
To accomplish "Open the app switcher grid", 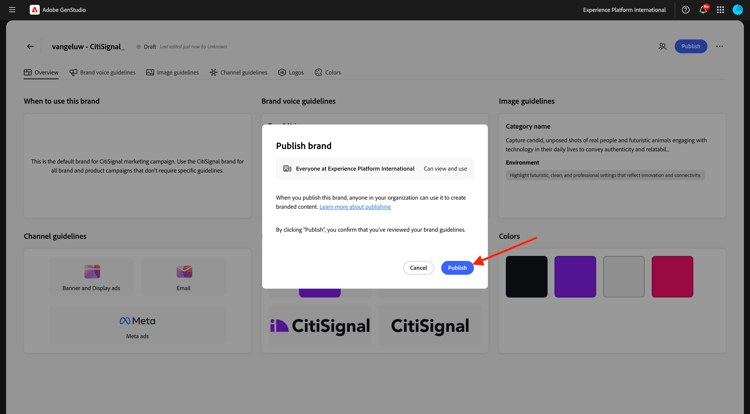I will (720, 10).
